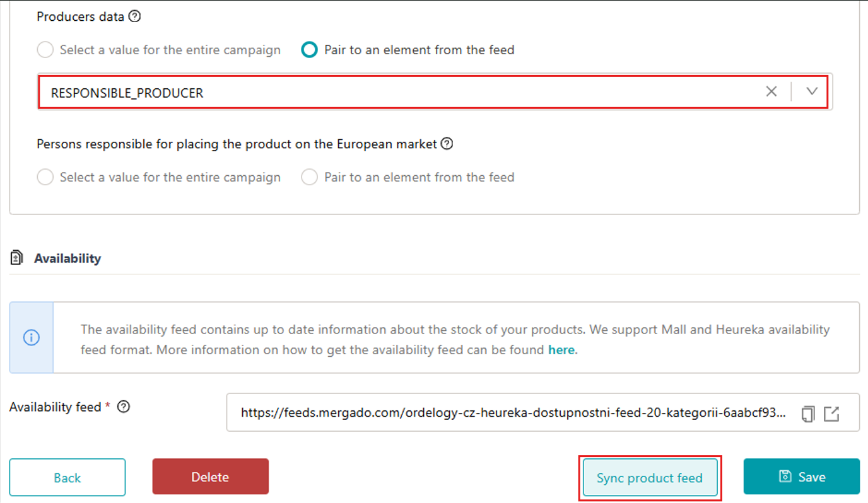Open the 'here' availability feed help link
868x503 pixels.
click(561, 350)
